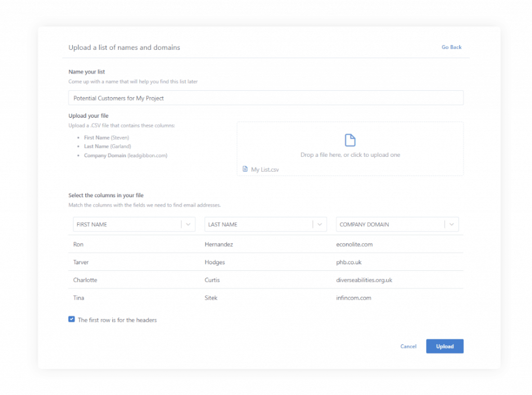The width and height of the screenshot is (532, 395).
Task: Click the Cancel link
Action: coord(408,346)
